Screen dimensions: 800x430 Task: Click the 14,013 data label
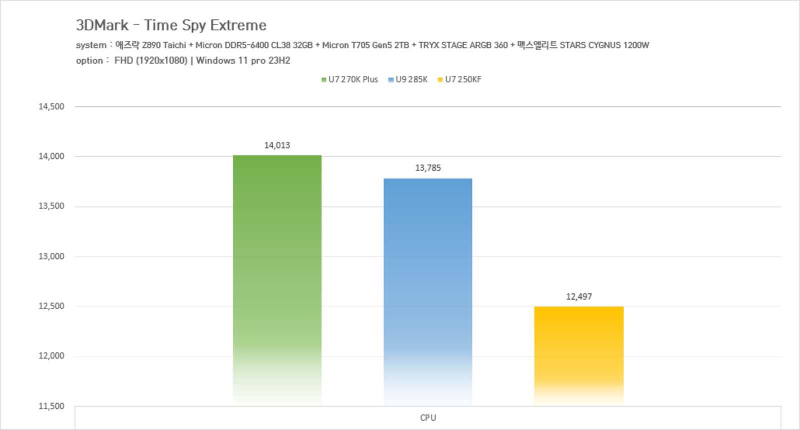(x=277, y=145)
